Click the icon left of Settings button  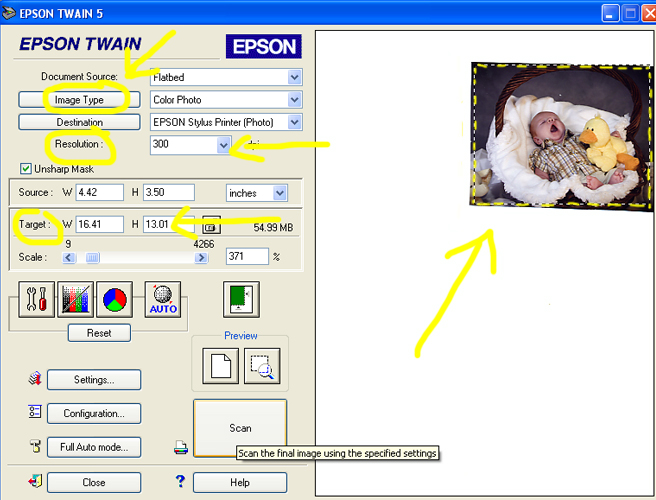(x=35, y=378)
